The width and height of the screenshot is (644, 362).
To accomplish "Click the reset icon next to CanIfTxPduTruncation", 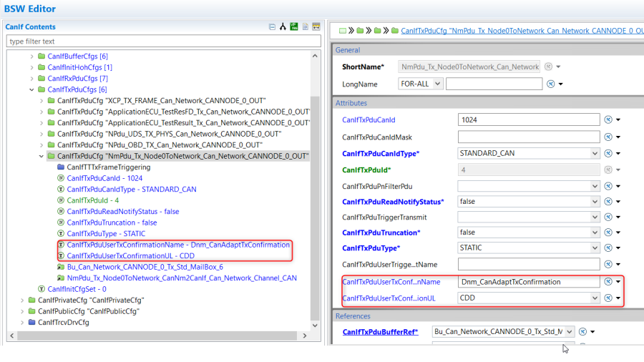I will point(608,233).
